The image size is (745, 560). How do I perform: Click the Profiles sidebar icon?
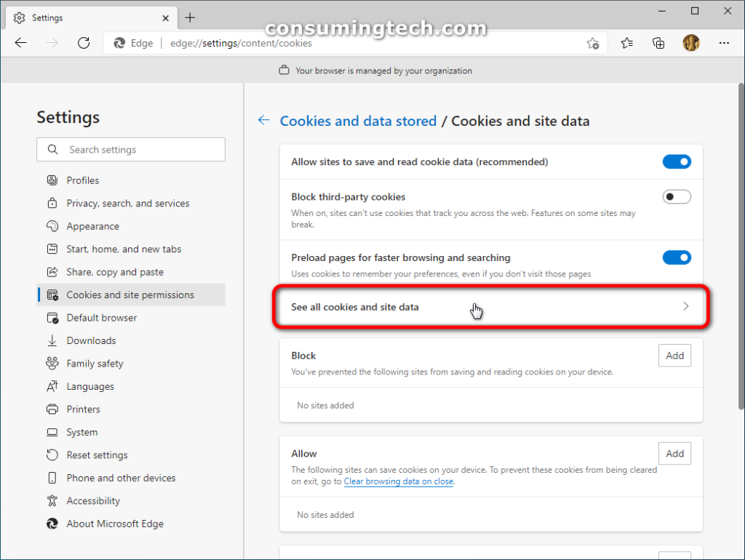[x=52, y=180]
